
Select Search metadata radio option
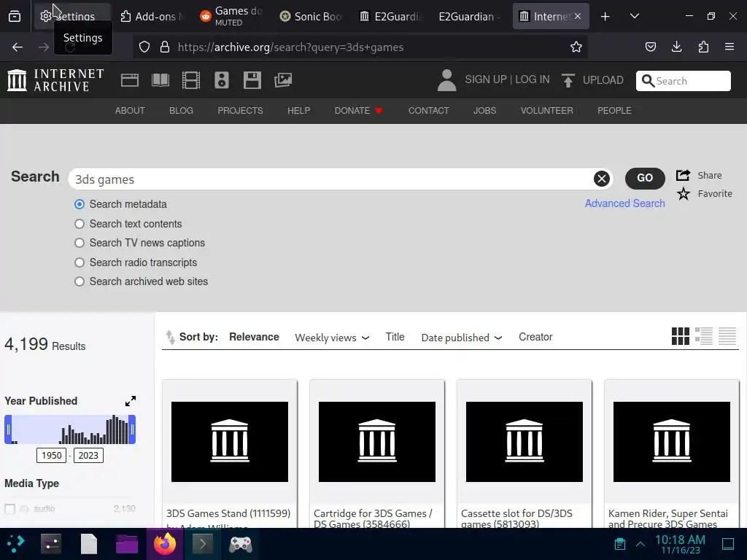(x=80, y=204)
